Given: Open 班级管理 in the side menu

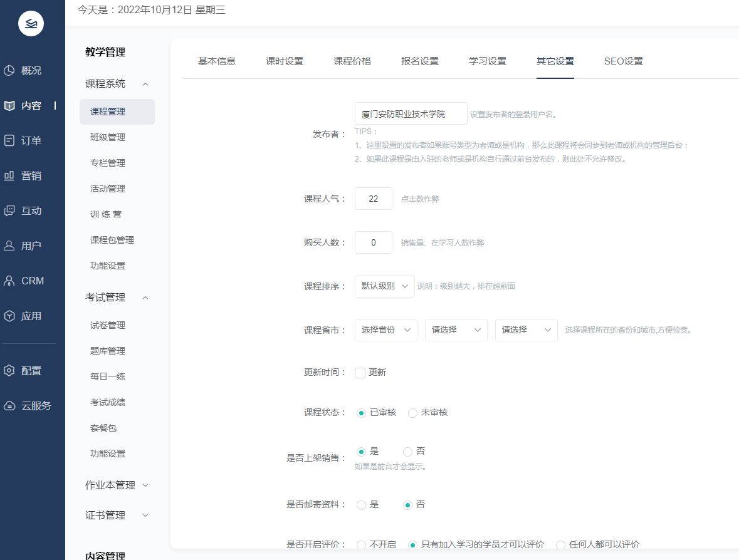Looking at the screenshot, I should pos(108,138).
